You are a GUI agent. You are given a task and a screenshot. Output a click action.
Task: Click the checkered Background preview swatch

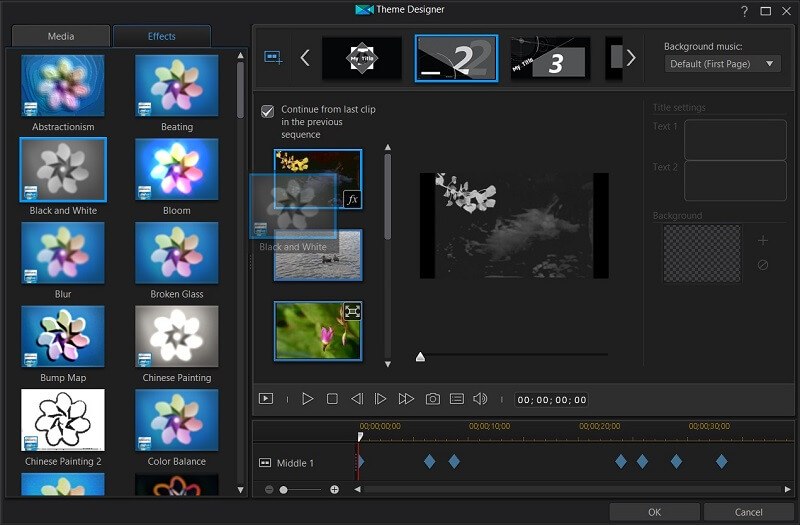702,253
